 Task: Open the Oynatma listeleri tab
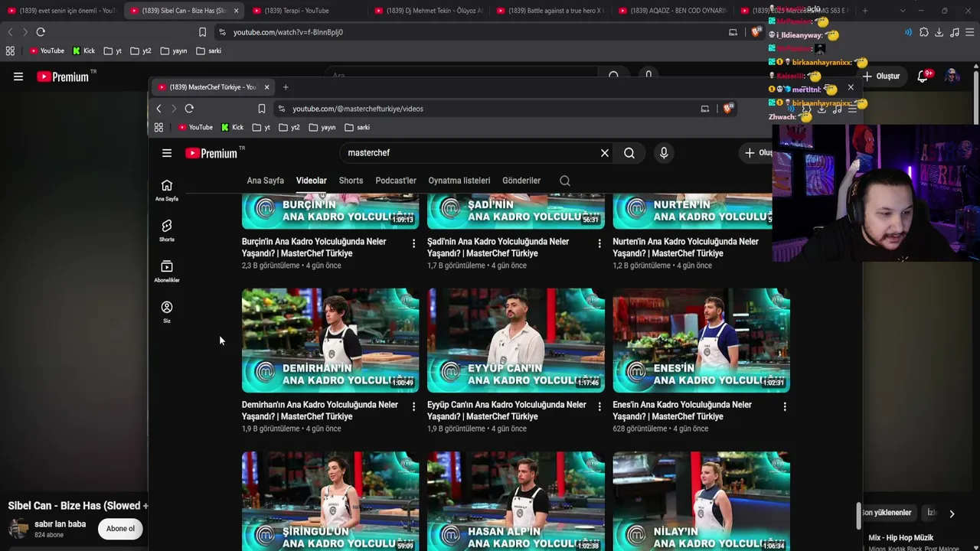[459, 181]
